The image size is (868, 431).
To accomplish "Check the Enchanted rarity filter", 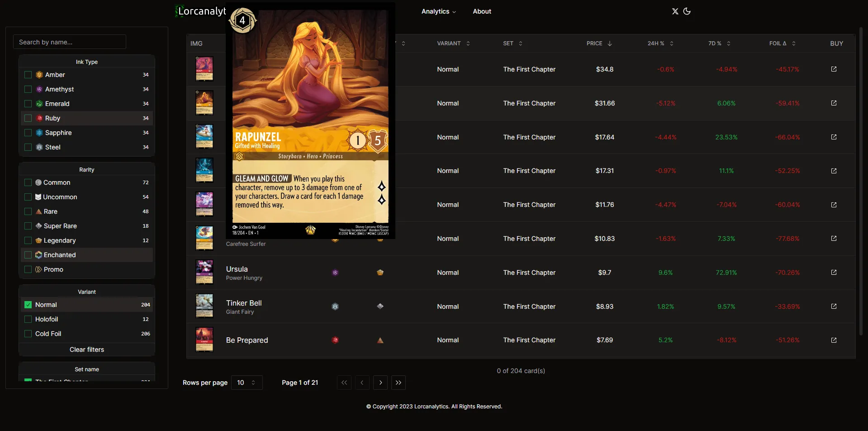I will click(28, 255).
